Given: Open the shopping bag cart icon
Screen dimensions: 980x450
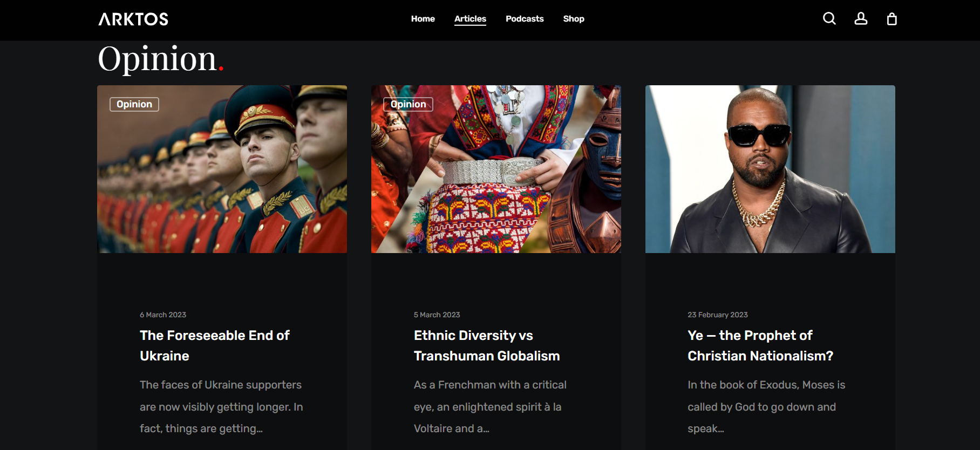Looking at the screenshot, I should coord(892,19).
